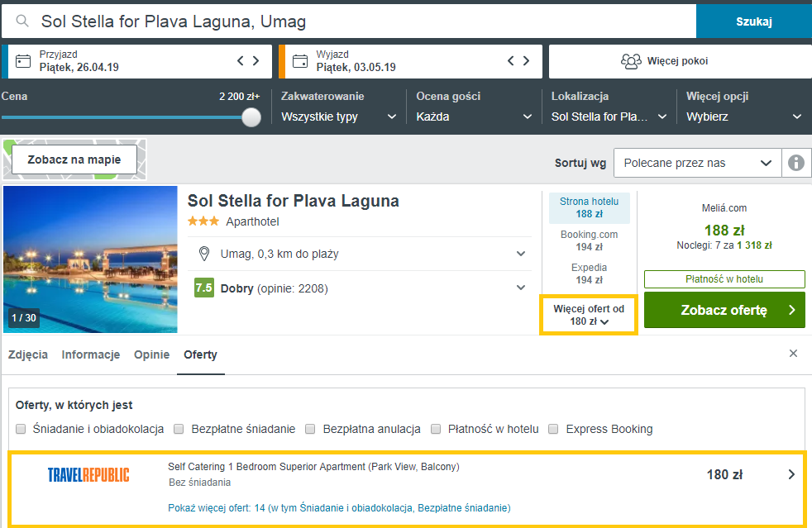Open the Zakwaterowanie dropdown
The image size is (812, 528).
(339, 117)
